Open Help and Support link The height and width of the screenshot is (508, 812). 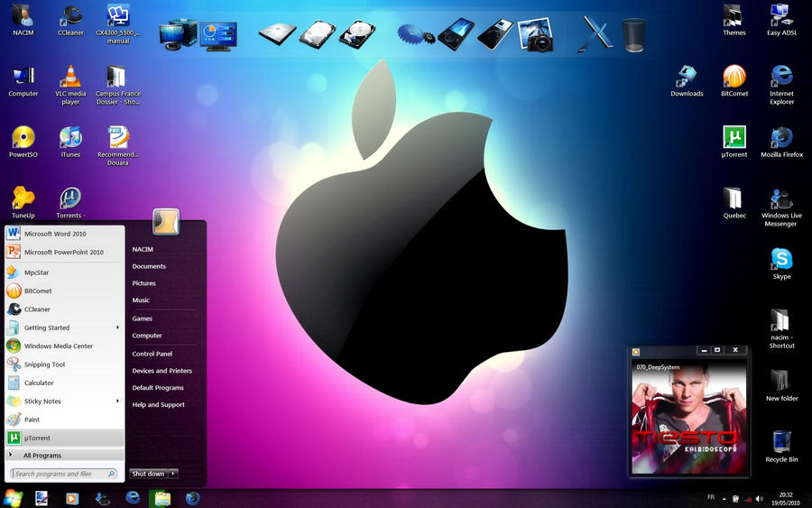coord(159,404)
